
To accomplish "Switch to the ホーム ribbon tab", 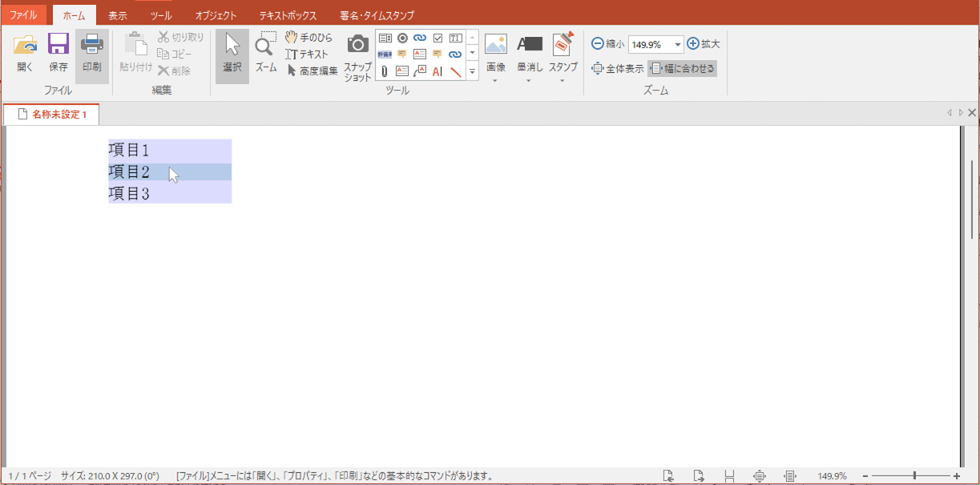I will [x=74, y=15].
